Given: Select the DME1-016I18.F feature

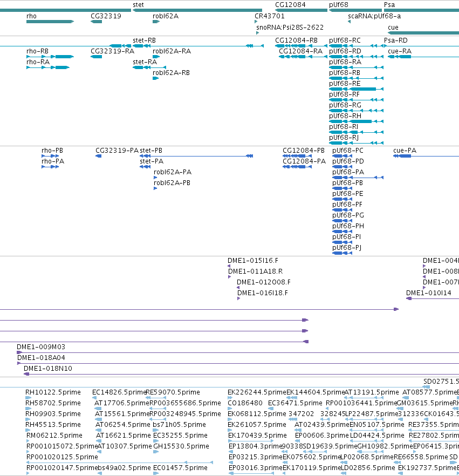Looking at the screenshot, I should [238, 298].
